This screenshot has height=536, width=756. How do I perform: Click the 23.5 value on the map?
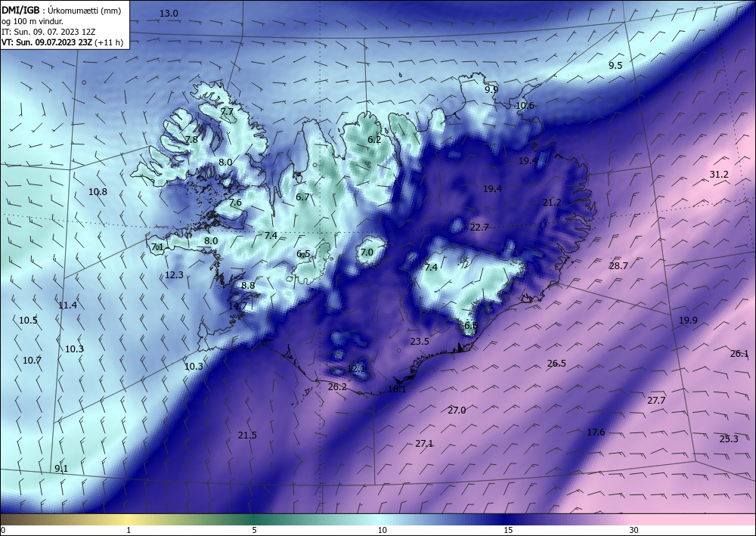click(x=420, y=342)
